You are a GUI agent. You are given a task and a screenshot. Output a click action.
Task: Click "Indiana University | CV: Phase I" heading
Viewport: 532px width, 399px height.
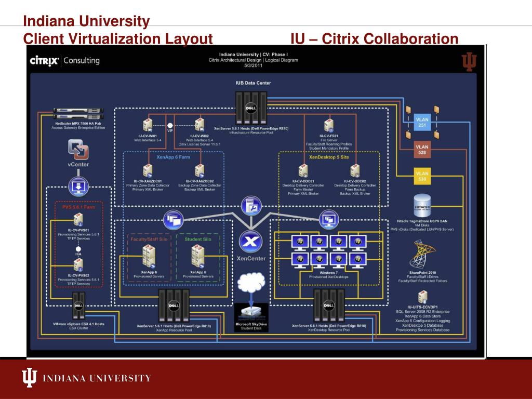[254, 54]
